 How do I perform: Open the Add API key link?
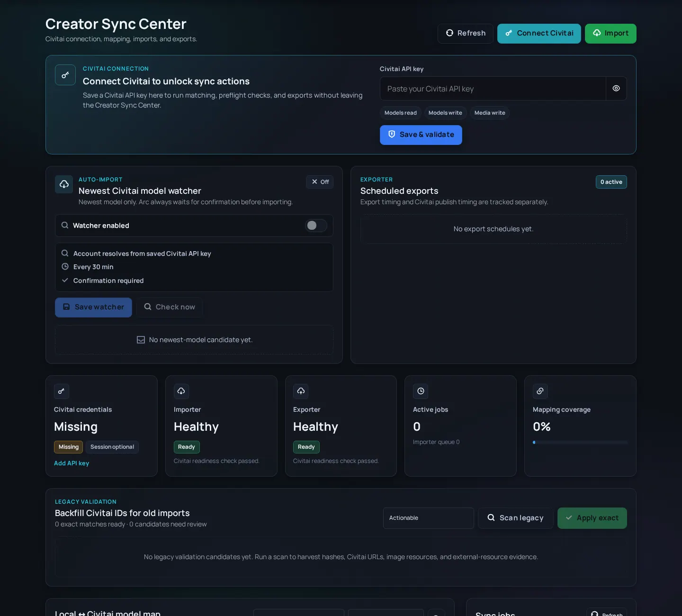pos(72,463)
